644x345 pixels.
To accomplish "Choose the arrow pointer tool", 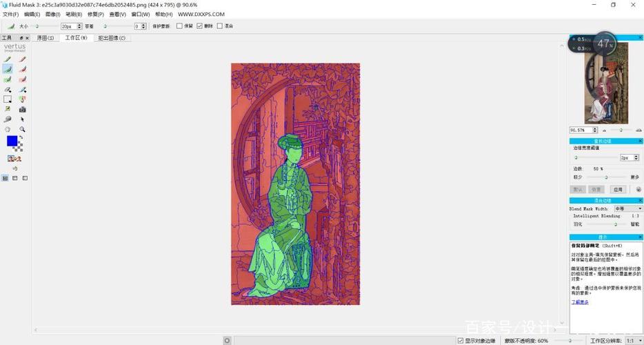I will (23, 119).
